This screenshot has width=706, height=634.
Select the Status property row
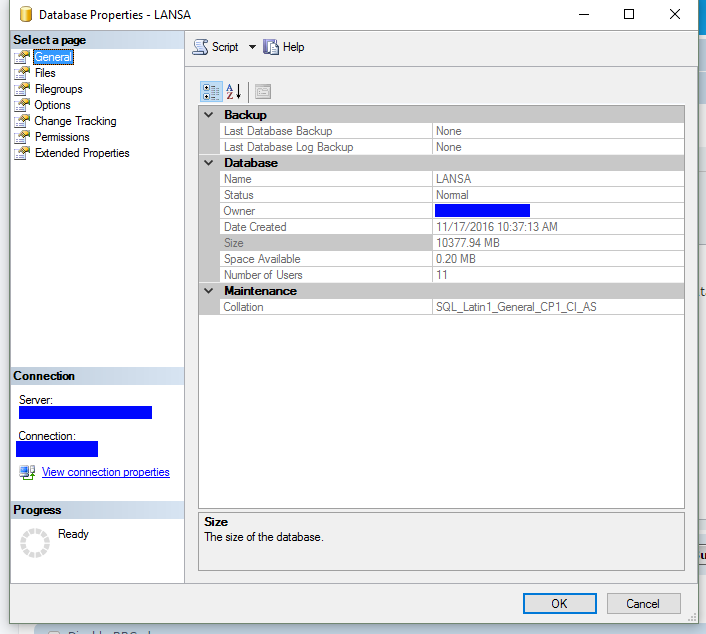452,195
